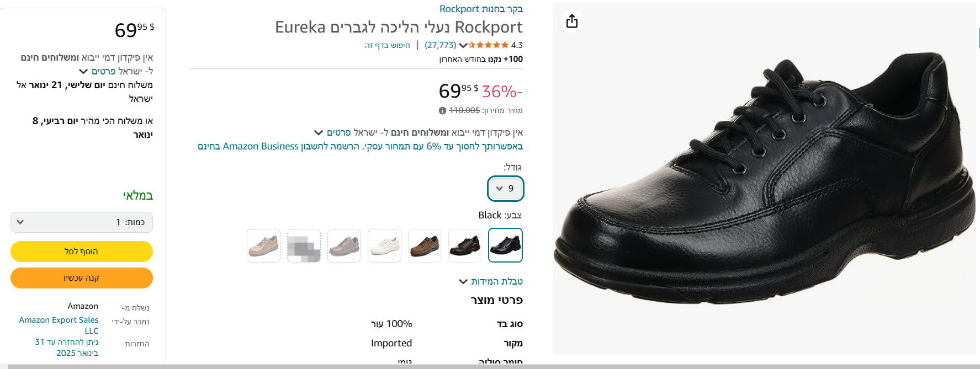
Task: Open the quantity dropdown in the buy box
Action: (x=82, y=222)
